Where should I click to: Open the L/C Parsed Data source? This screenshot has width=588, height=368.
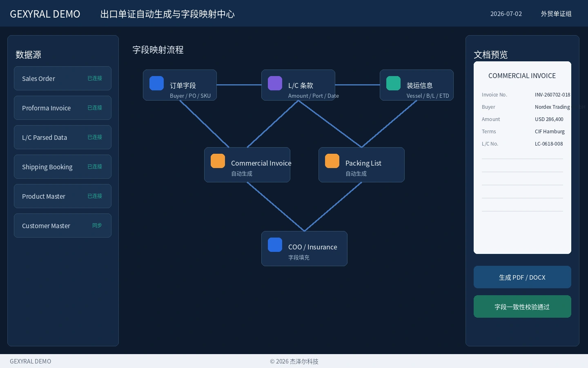pyautogui.click(x=62, y=137)
